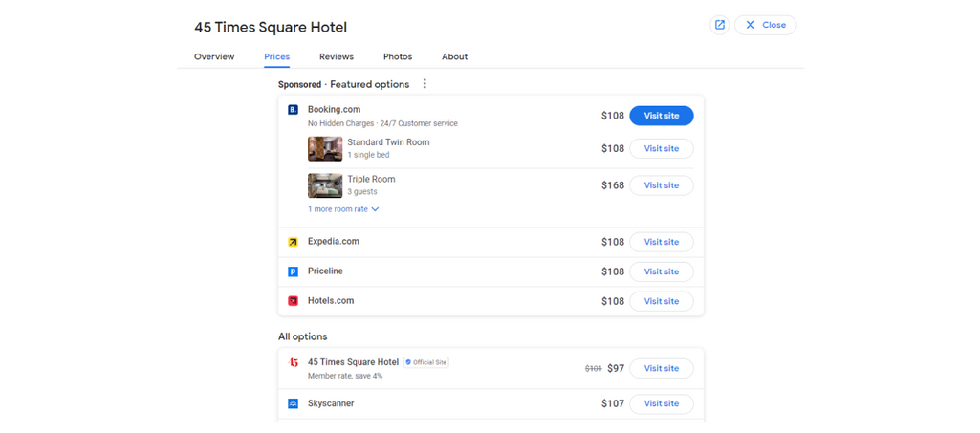Click the Skyscanner logo icon
Screen dimensions: 980x433
[x=293, y=404]
